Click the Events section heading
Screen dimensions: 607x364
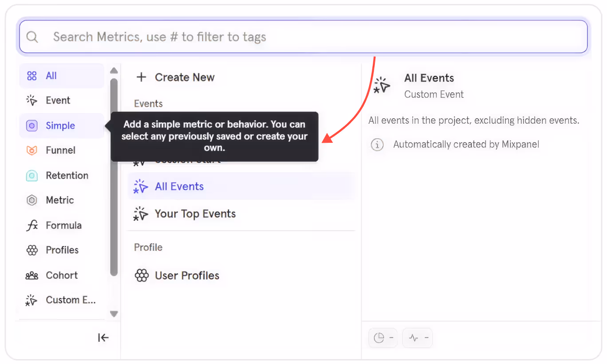[x=149, y=104]
